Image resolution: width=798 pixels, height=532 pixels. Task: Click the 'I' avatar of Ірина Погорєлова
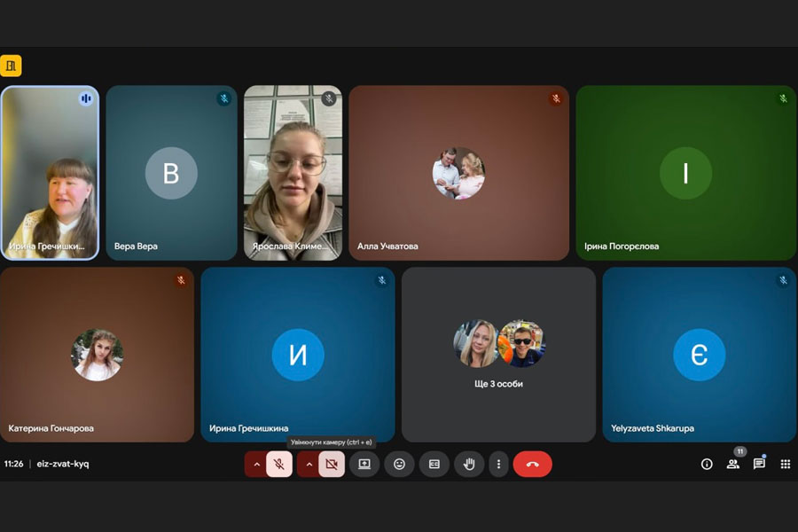686,173
